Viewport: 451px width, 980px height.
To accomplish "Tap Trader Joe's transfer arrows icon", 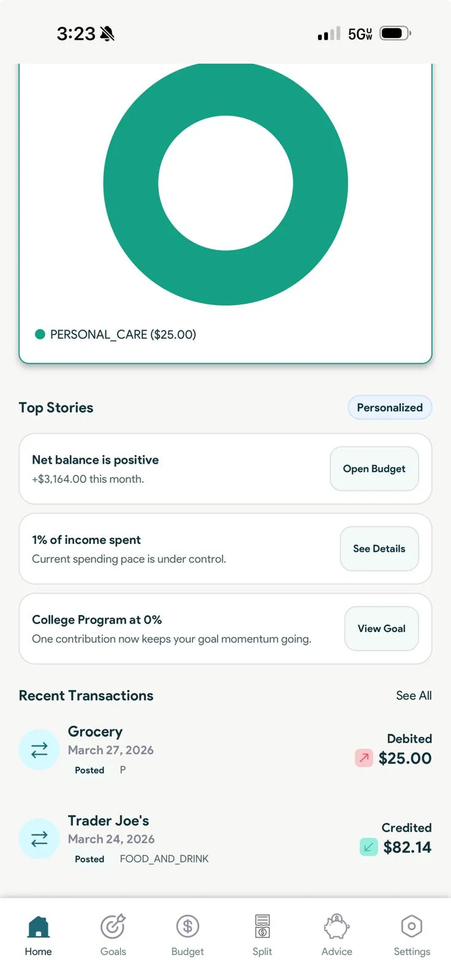I will pos(39,839).
